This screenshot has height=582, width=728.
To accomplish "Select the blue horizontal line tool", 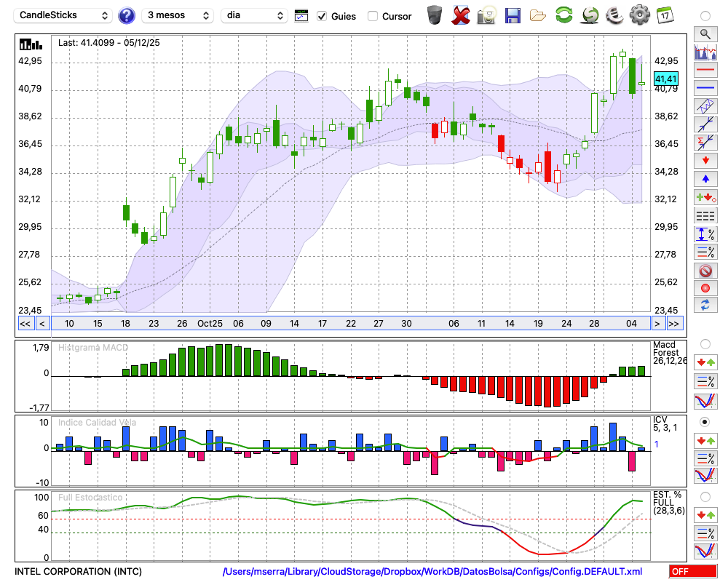I will (705, 88).
